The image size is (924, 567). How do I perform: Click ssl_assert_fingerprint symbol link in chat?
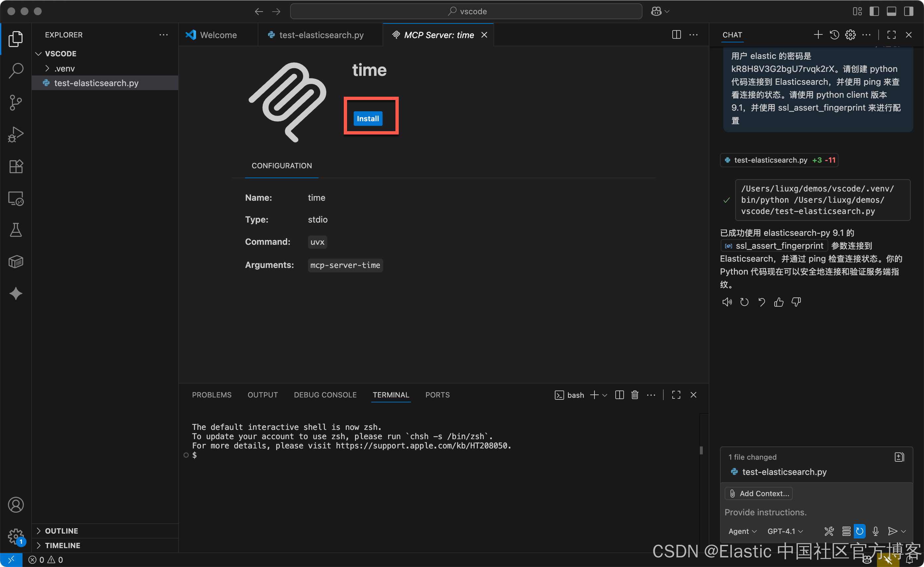point(774,246)
